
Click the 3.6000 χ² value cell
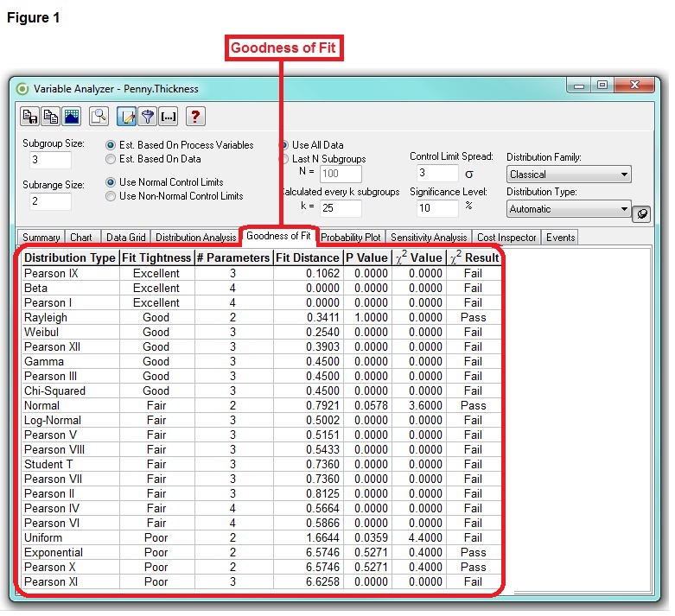click(419, 405)
